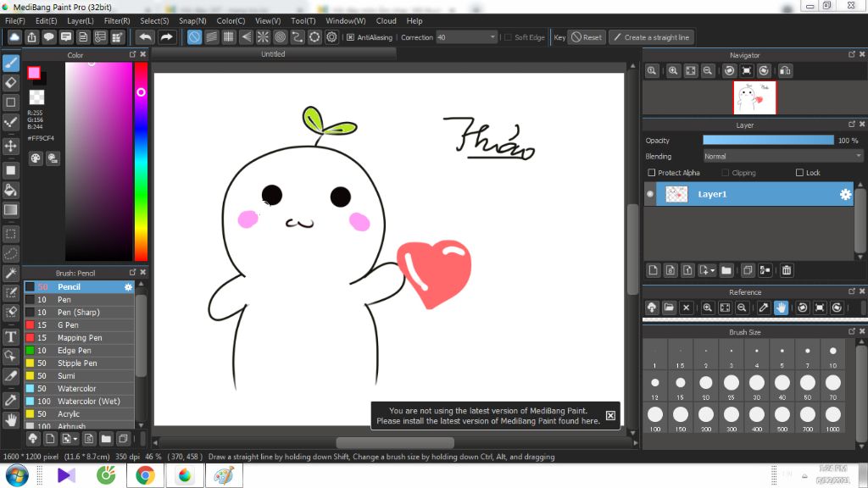Open the Filter menu
This screenshot has width=868, height=488.
point(117,20)
